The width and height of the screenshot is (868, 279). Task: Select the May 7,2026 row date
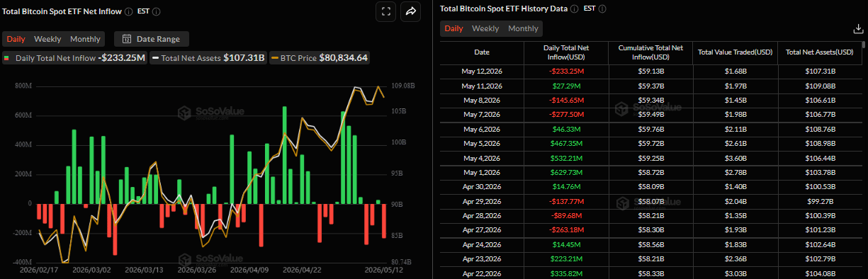coord(482,115)
